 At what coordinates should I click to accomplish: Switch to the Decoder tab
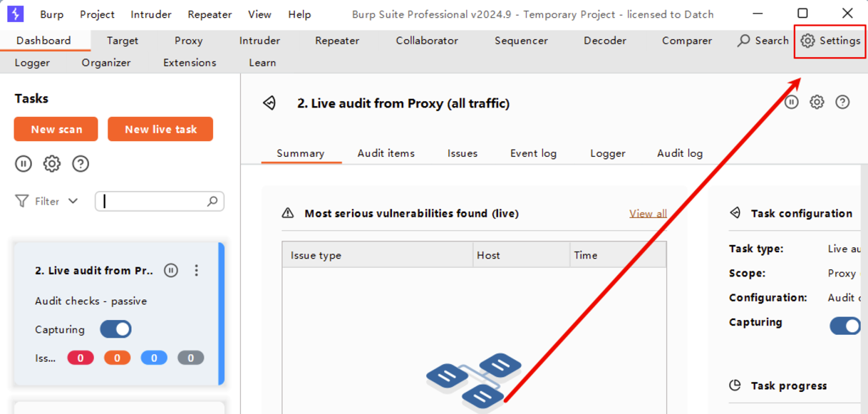pos(605,41)
